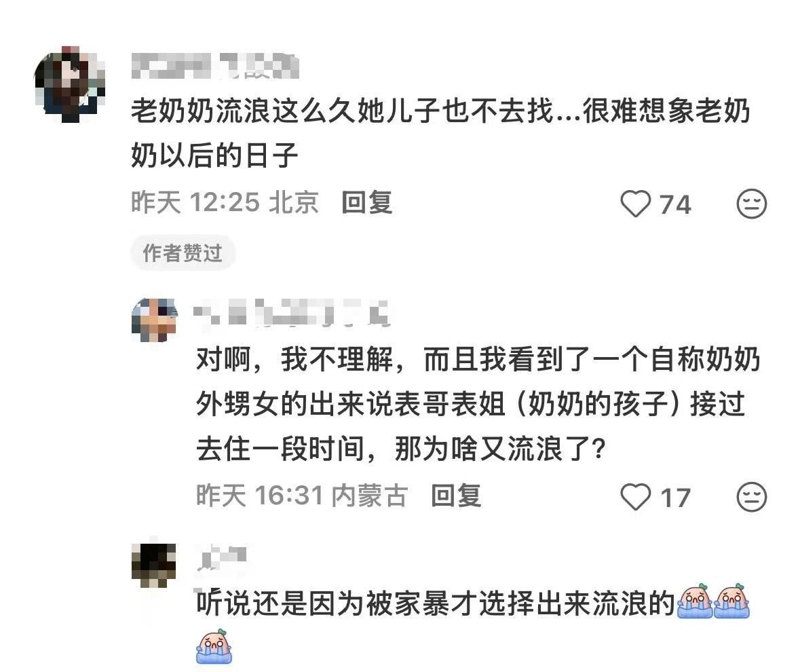Tap the 作者赞过 badge

pyautogui.click(x=183, y=253)
